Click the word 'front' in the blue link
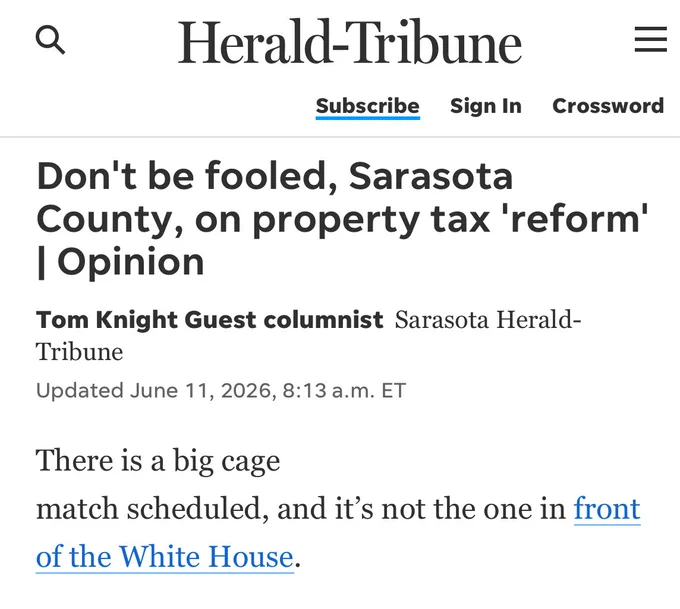Image resolution: width=680 pixels, height=609 pixels. click(x=607, y=508)
